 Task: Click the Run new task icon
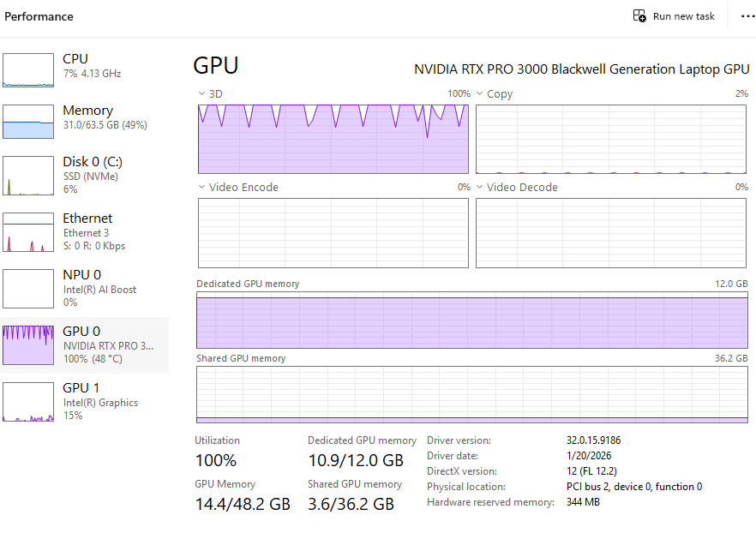pos(639,16)
